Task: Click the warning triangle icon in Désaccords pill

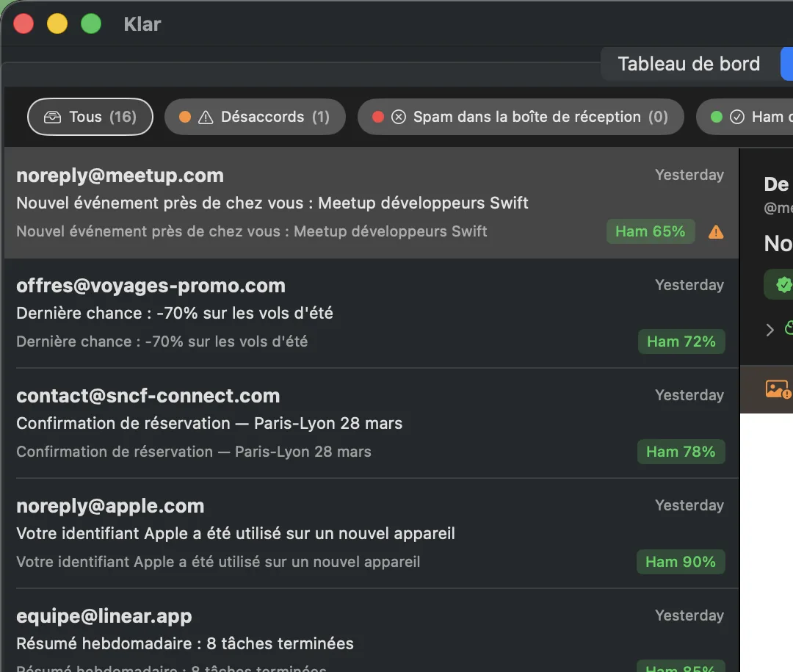Action: point(206,118)
